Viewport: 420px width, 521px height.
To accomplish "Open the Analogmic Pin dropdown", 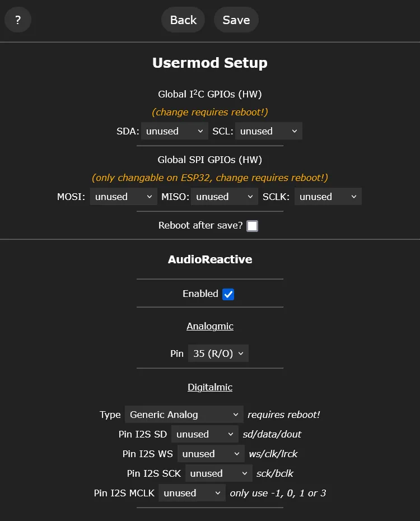I will click(x=218, y=353).
